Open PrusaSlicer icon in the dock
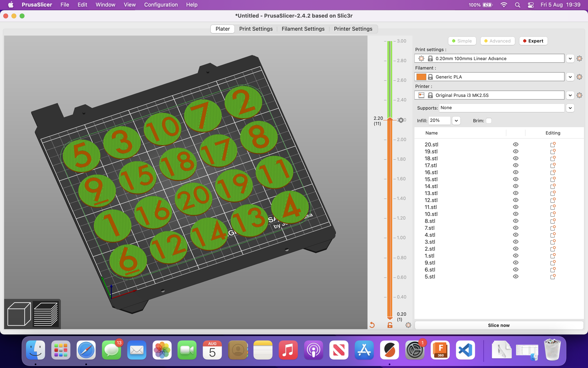 tap(390, 350)
